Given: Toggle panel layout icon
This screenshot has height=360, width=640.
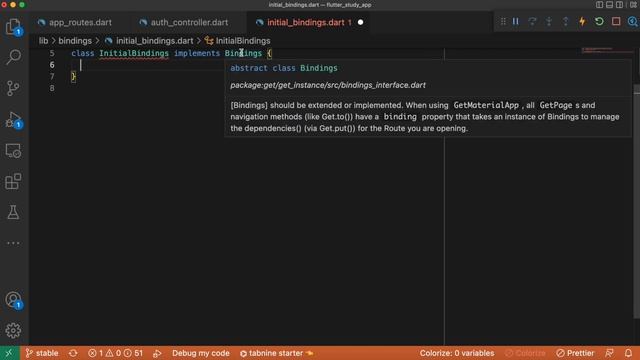Looking at the screenshot, I should (609, 5).
